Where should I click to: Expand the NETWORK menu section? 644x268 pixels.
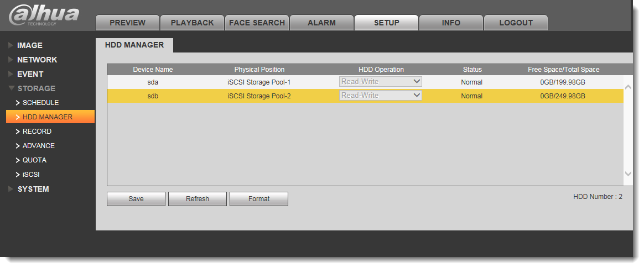tap(37, 60)
